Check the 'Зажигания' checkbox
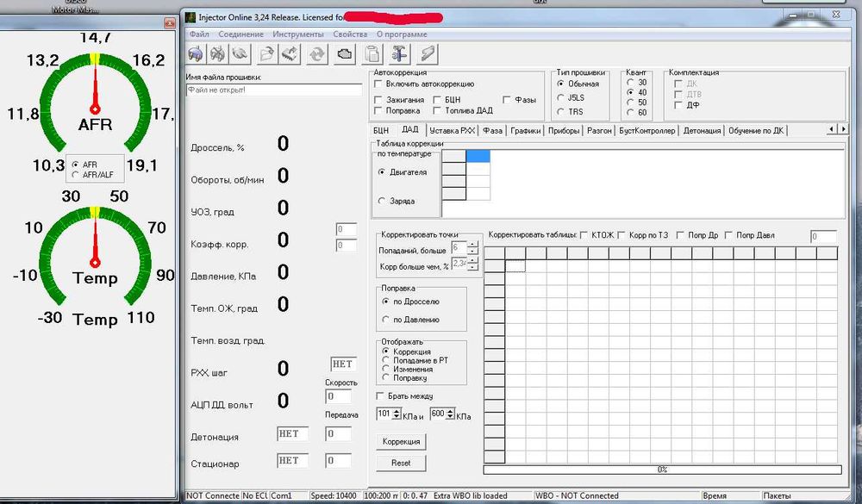The height and width of the screenshot is (504, 862). pyautogui.click(x=378, y=100)
